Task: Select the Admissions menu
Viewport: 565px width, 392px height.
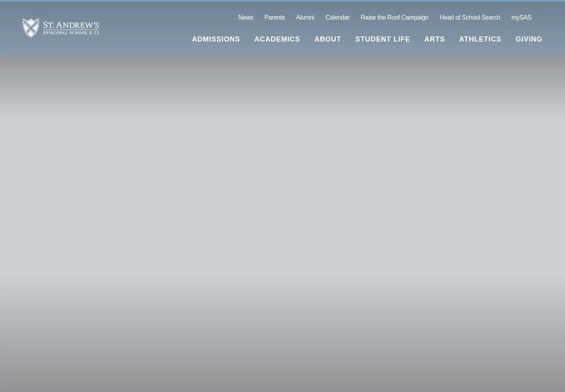Action: [x=216, y=39]
